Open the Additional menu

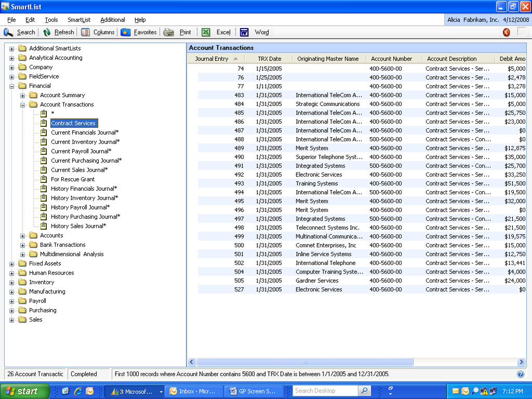click(113, 20)
